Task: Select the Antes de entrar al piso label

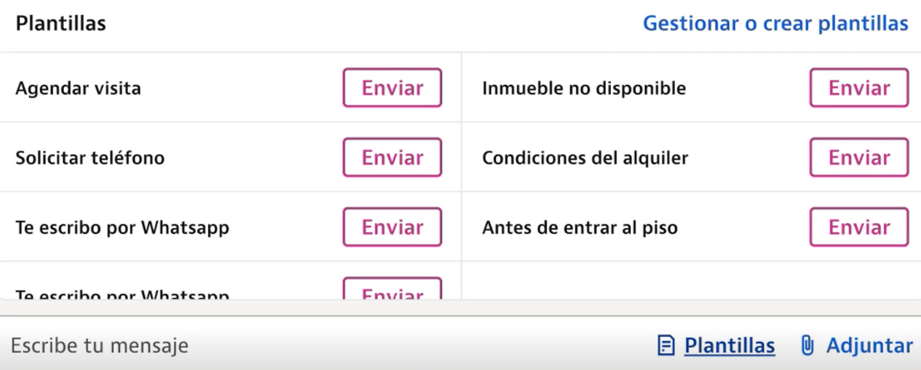Action: (x=580, y=227)
